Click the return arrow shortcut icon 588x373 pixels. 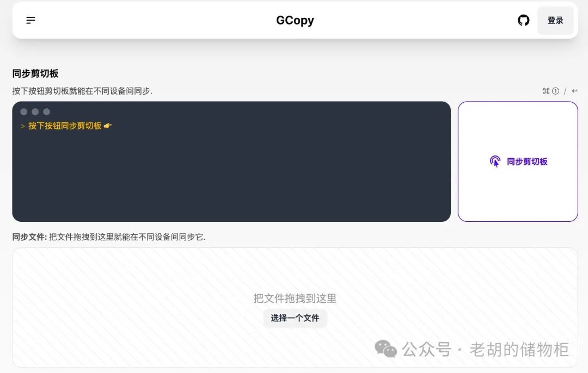[x=574, y=91]
